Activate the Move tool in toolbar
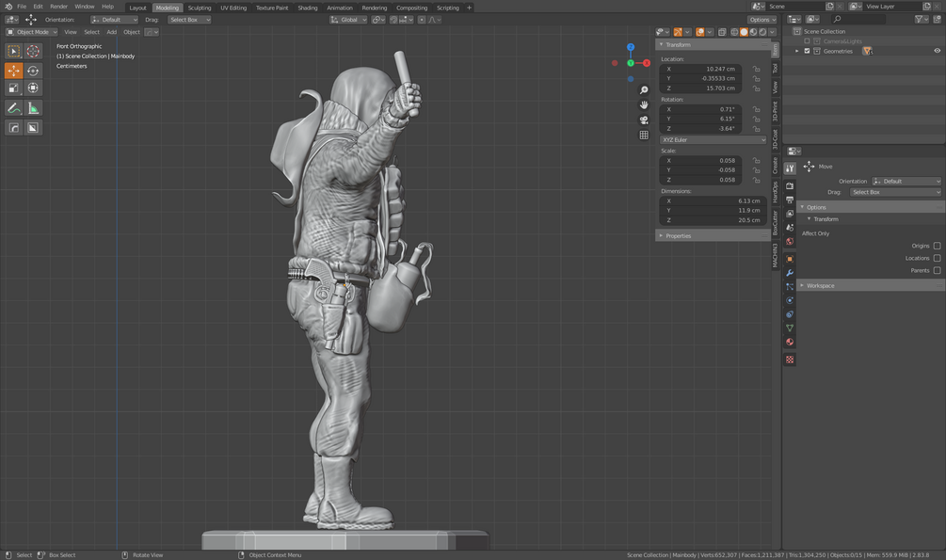 14,71
